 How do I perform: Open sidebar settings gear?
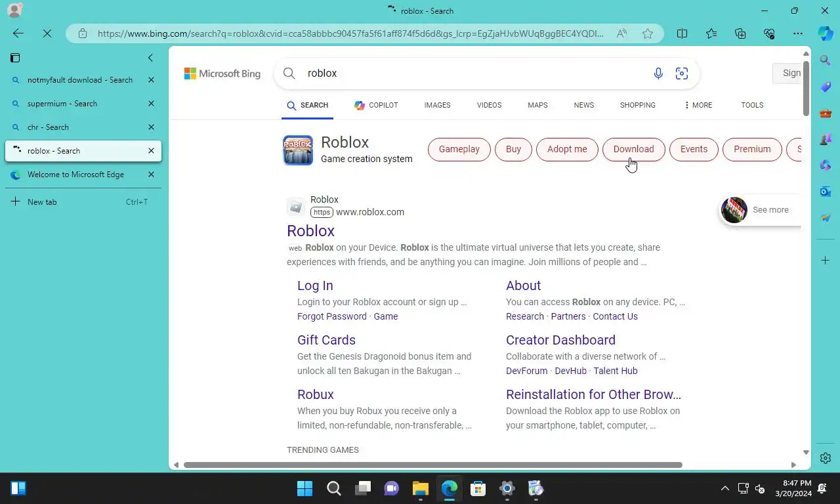point(826,458)
